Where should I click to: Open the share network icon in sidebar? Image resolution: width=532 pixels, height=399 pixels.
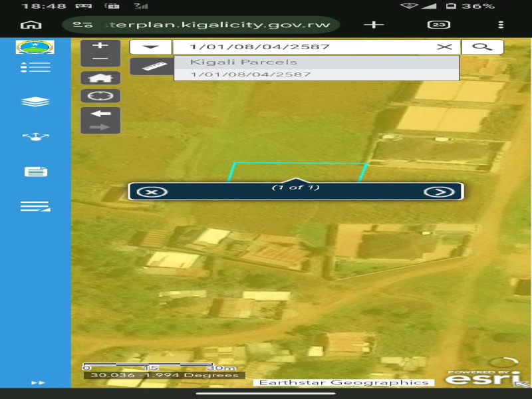[x=36, y=137]
